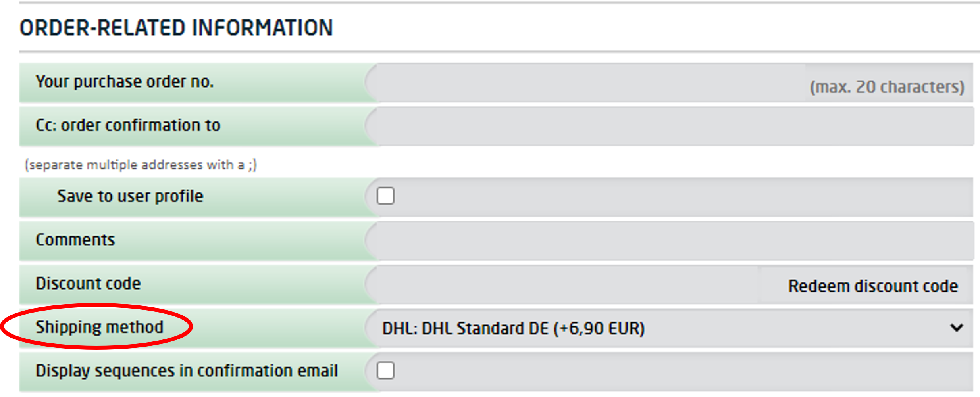Click the "Cc: order confirmation to" label
980x397 pixels.
coord(128,125)
